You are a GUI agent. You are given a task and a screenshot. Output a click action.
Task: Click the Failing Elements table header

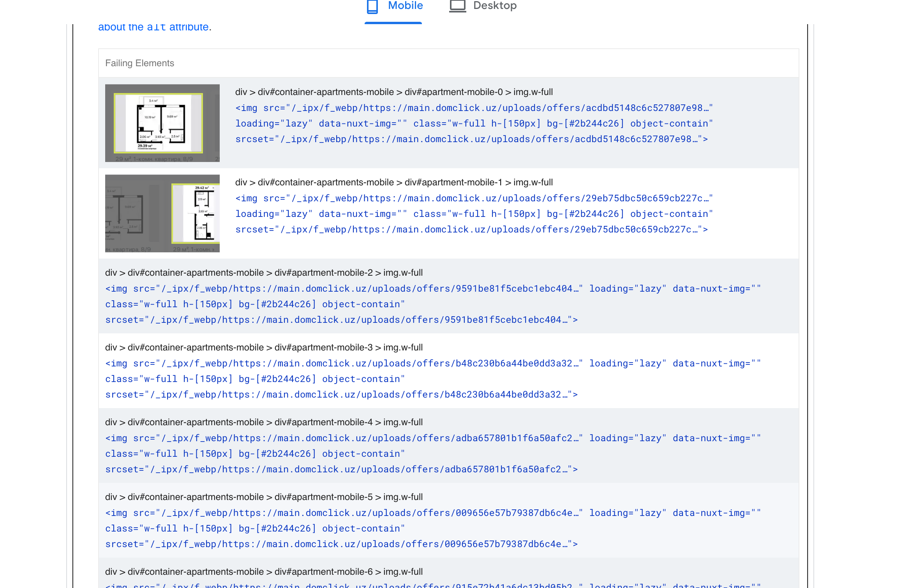139,63
